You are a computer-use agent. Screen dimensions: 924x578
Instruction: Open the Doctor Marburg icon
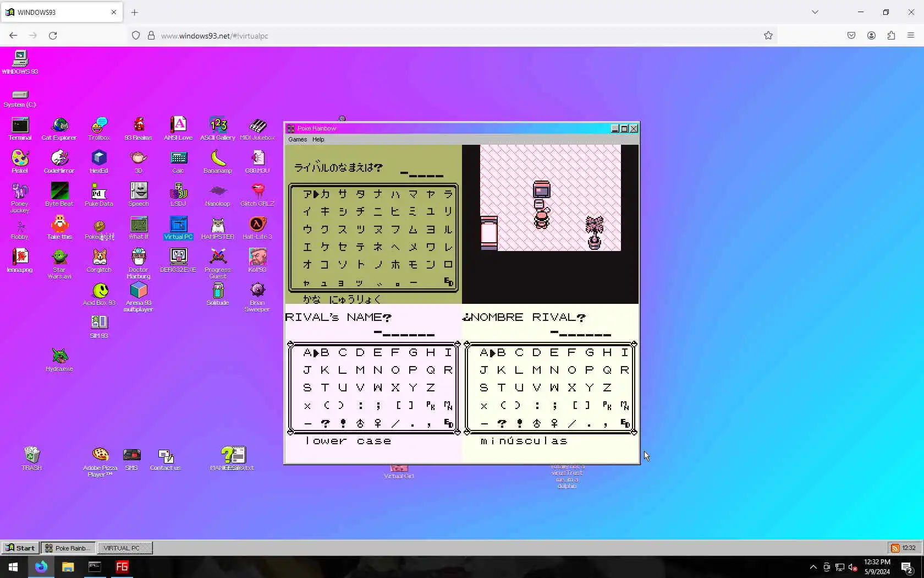tap(139, 264)
